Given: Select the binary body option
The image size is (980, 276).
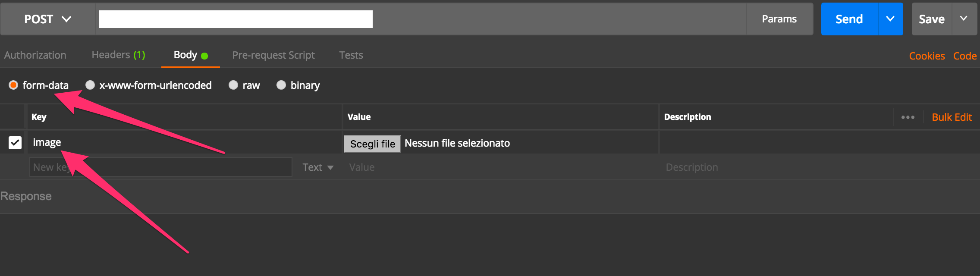Looking at the screenshot, I should [x=281, y=85].
